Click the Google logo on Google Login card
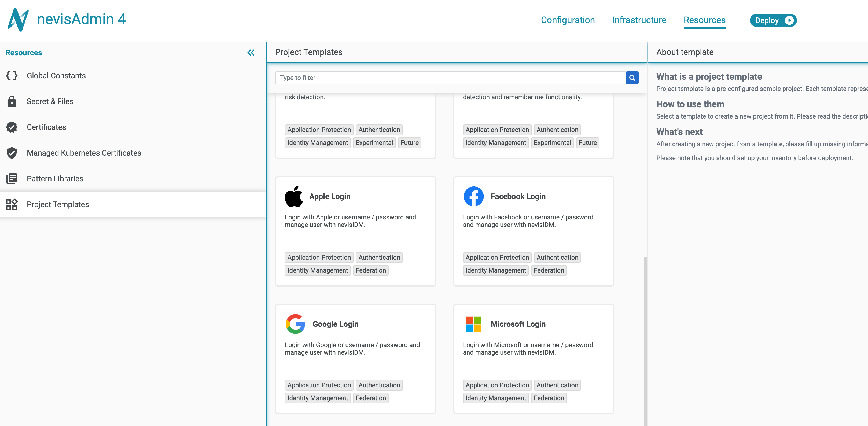The height and width of the screenshot is (426, 868). tap(295, 324)
